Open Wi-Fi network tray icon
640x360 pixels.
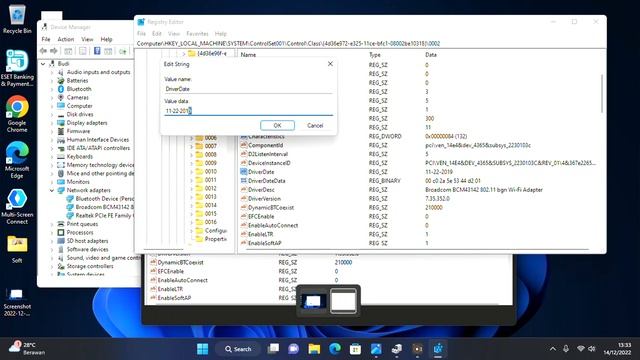pyautogui.click(x=580, y=349)
